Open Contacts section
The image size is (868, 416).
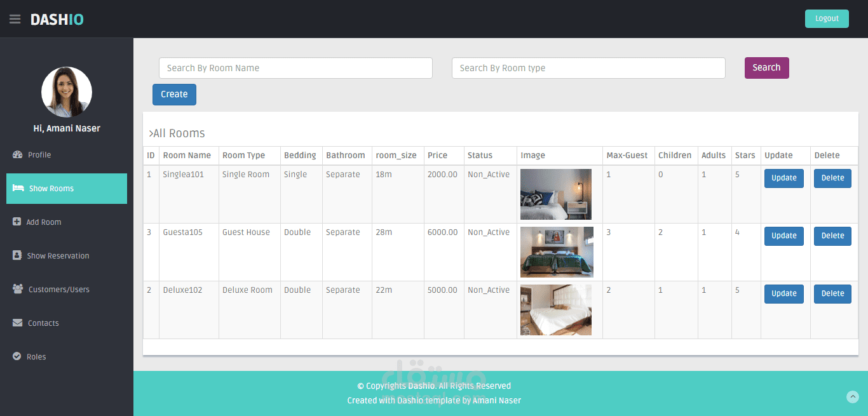(67, 323)
